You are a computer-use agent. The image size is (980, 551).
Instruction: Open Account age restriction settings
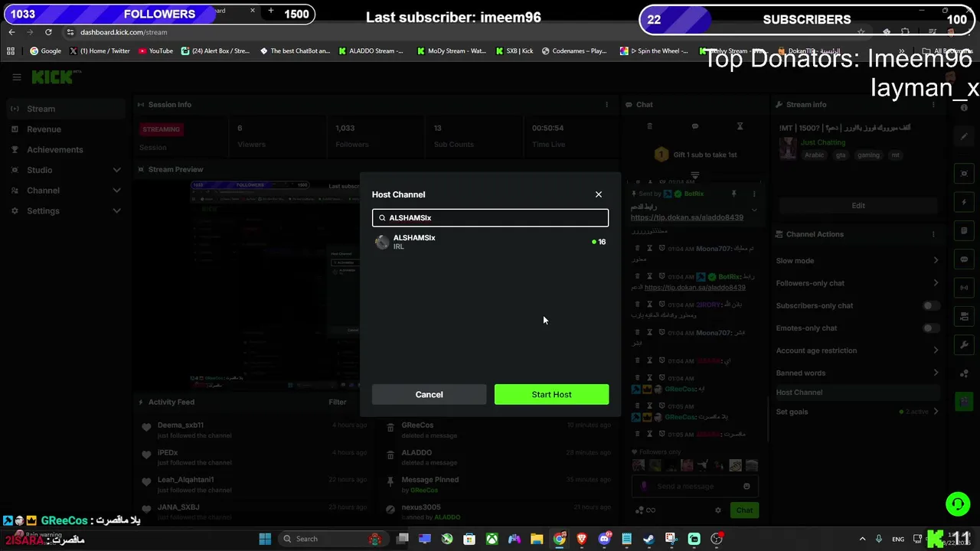857,350
